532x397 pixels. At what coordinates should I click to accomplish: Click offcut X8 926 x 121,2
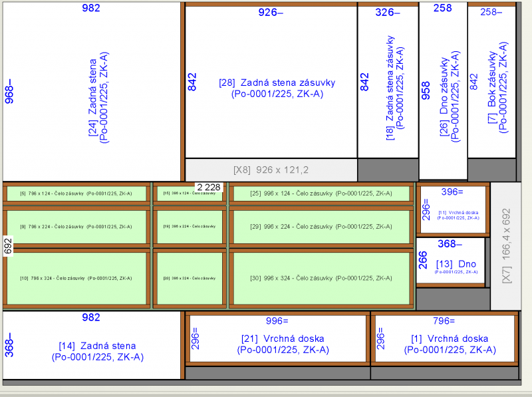click(271, 170)
